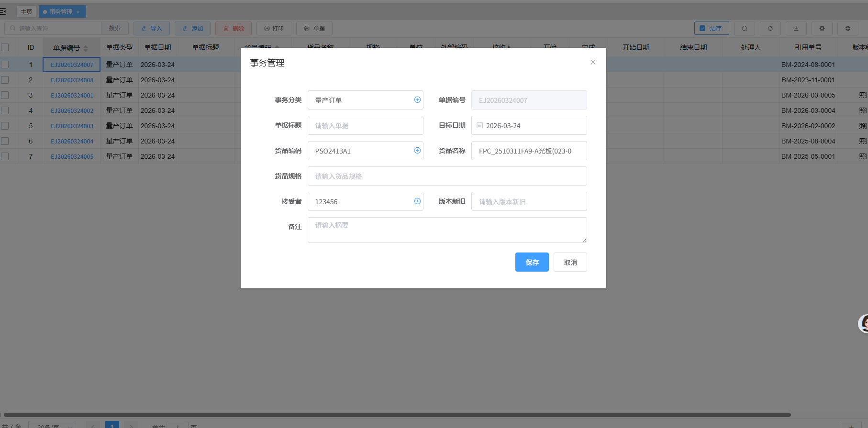Select the 事务管理 tab
The height and width of the screenshot is (428, 868).
[x=61, y=11]
